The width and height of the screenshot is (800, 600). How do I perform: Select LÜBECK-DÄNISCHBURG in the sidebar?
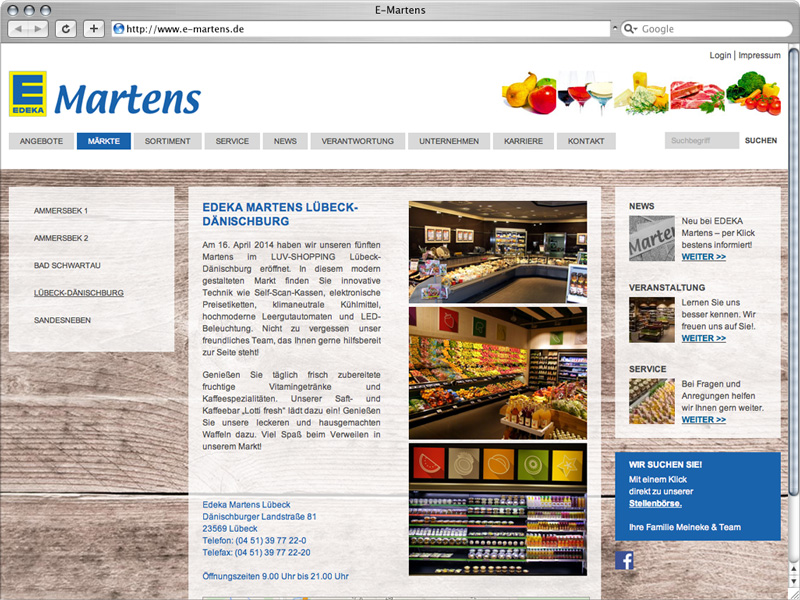(79, 293)
